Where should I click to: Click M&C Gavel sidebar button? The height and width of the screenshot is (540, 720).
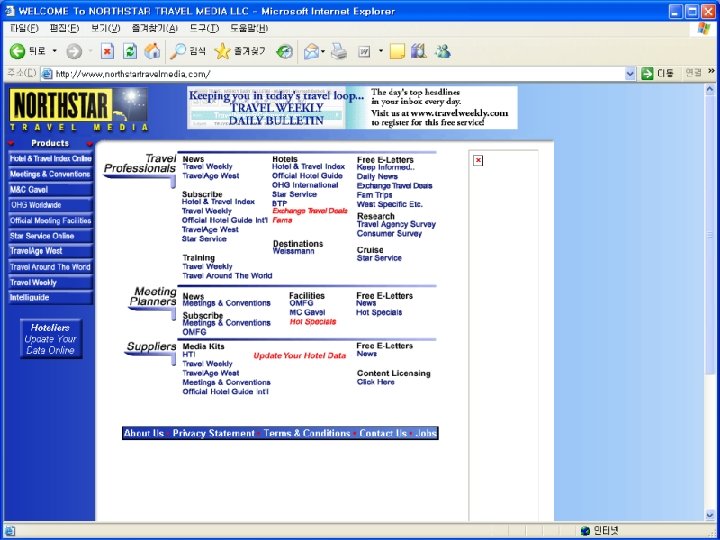pos(51,190)
